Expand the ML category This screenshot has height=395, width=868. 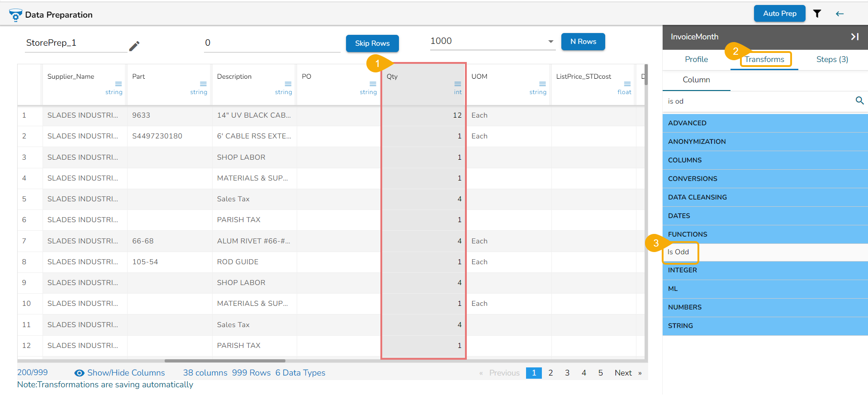(765, 289)
